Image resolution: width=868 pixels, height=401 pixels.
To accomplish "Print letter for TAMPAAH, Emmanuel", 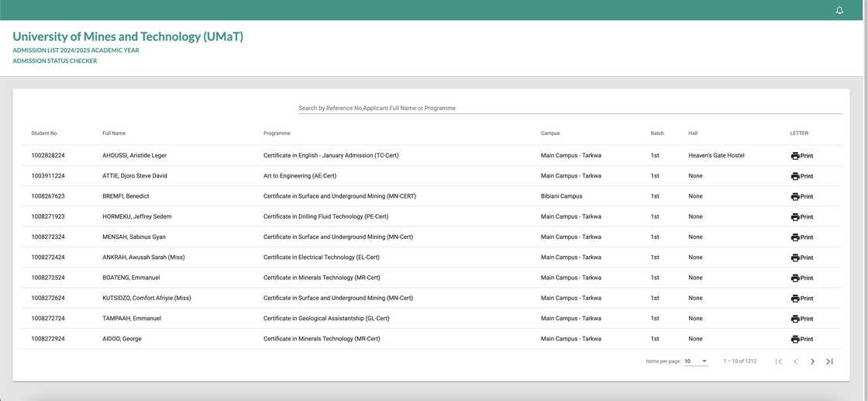I will (802, 319).
